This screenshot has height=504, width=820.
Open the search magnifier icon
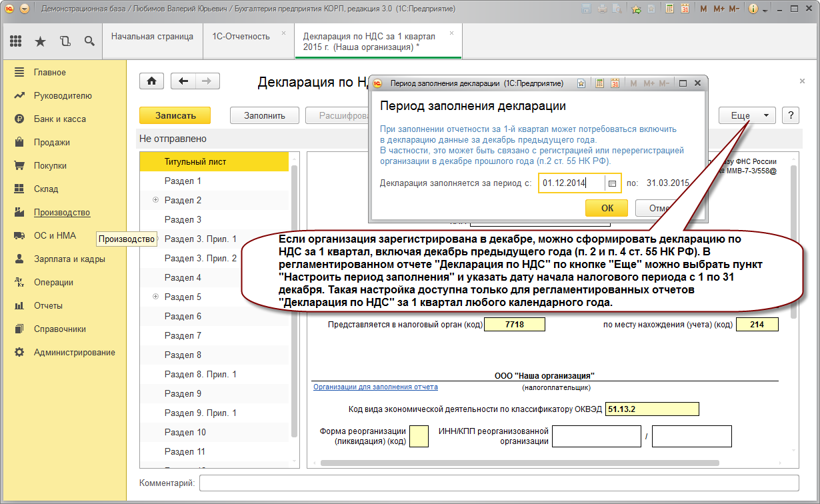[x=89, y=41]
